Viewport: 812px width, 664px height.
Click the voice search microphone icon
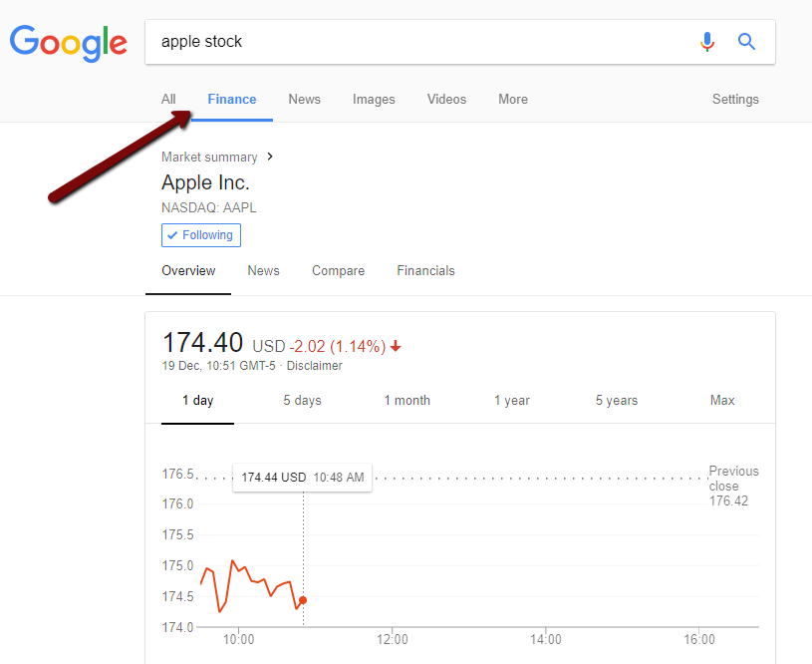coord(707,42)
